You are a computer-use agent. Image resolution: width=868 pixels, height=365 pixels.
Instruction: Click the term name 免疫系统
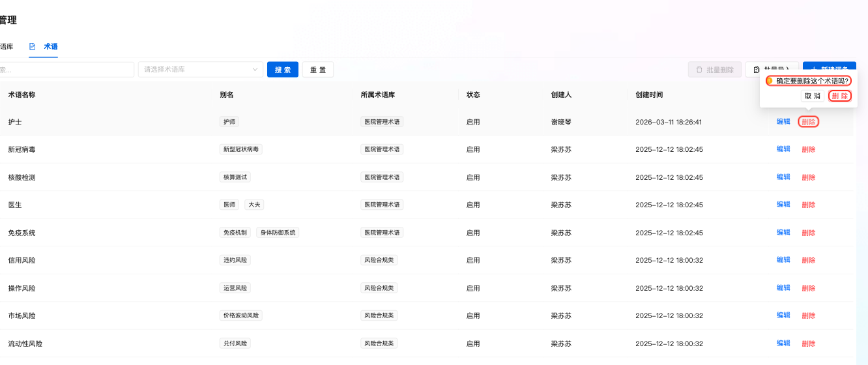tap(22, 233)
